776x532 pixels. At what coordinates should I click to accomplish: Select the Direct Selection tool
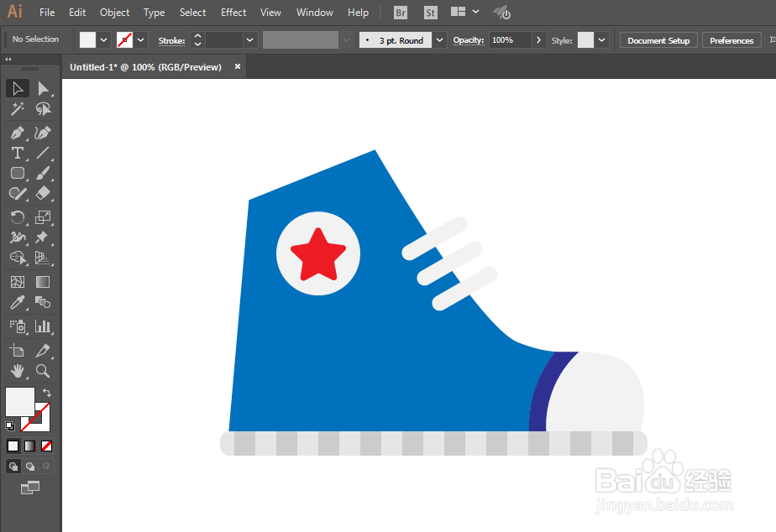43,88
